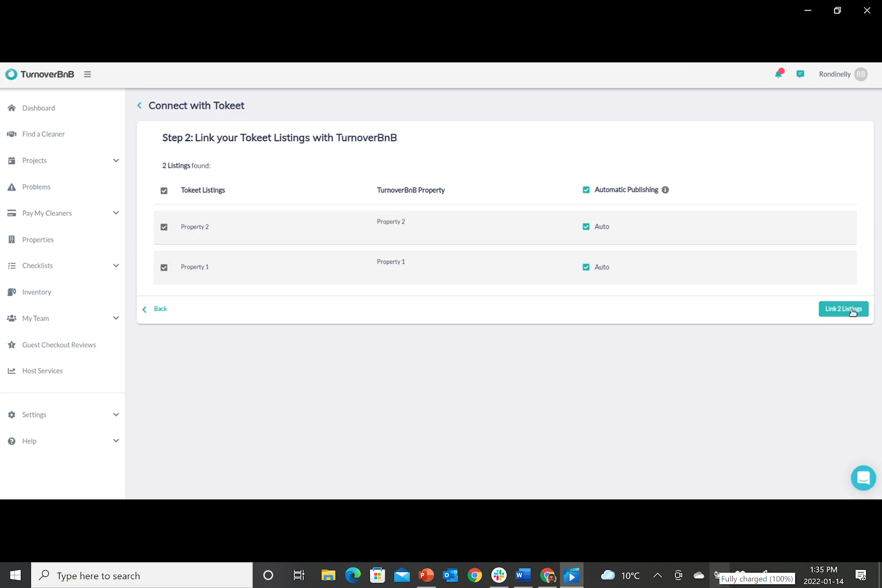Image resolution: width=882 pixels, height=588 pixels.
Task: Click the TurnoverBnB logo
Action: [x=39, y=74]
